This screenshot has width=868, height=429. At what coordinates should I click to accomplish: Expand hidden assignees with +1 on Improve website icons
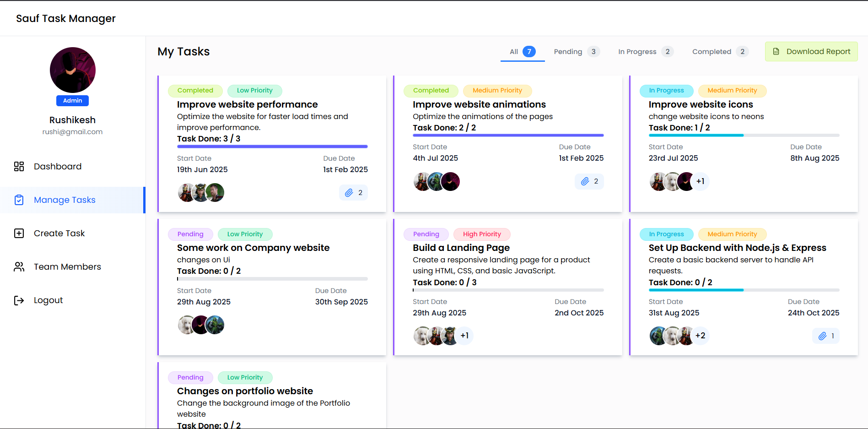[700, 181]
